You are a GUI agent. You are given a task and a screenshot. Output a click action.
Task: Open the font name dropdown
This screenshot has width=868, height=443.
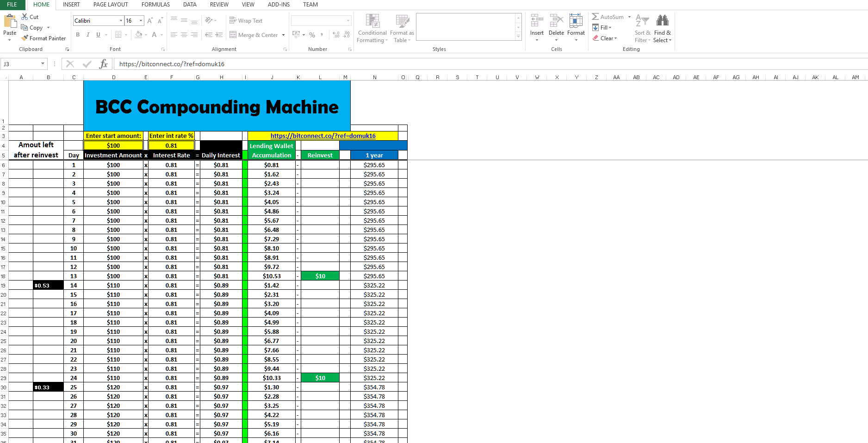point(121,21)
